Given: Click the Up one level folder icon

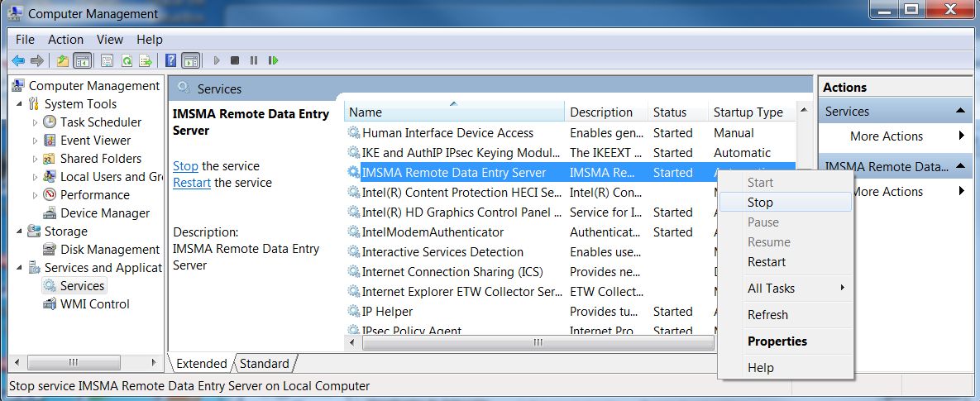Looking at the screenshot, I should click(63, 60).
